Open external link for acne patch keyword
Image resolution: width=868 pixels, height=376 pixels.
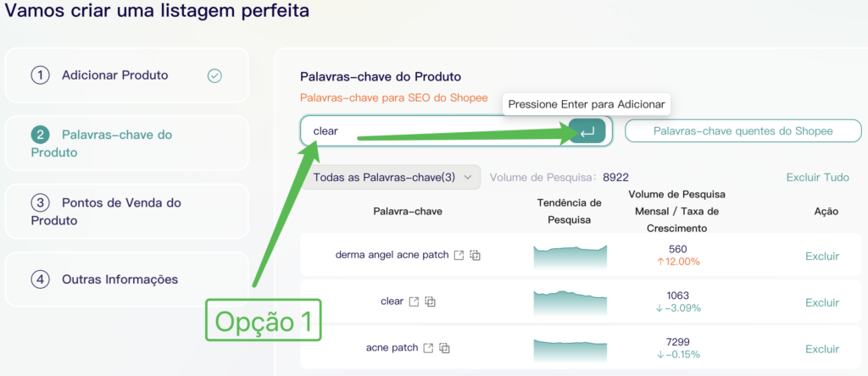[429, 348]
